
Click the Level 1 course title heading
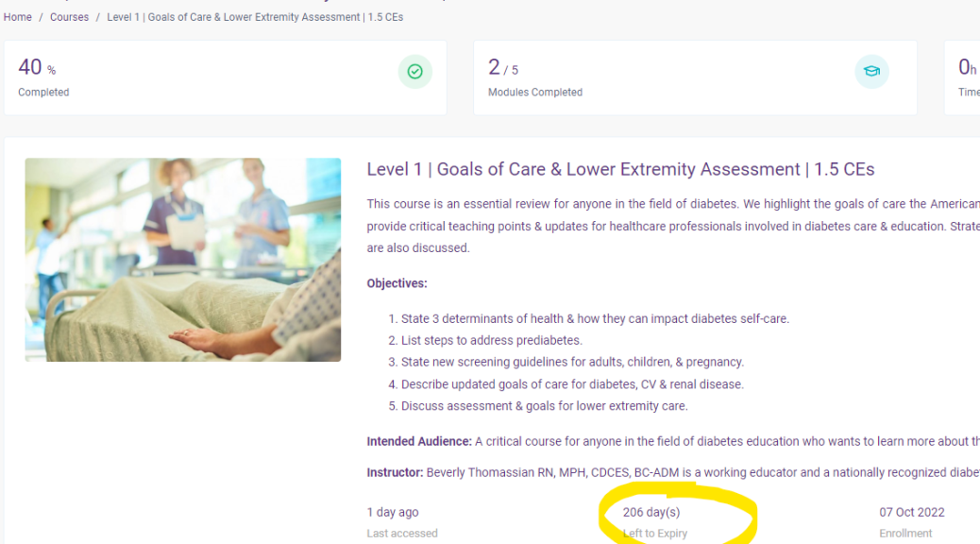620,170
